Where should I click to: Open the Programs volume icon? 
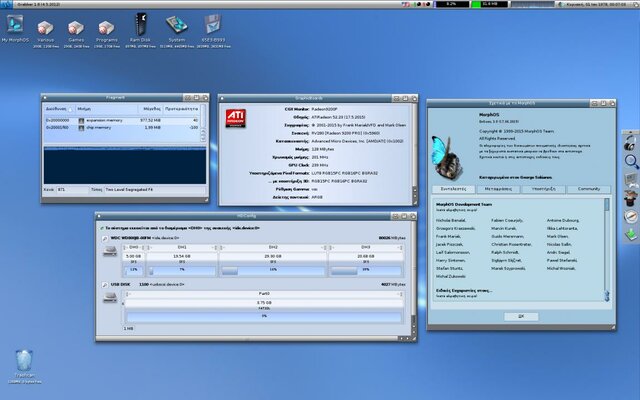[105, 29]
